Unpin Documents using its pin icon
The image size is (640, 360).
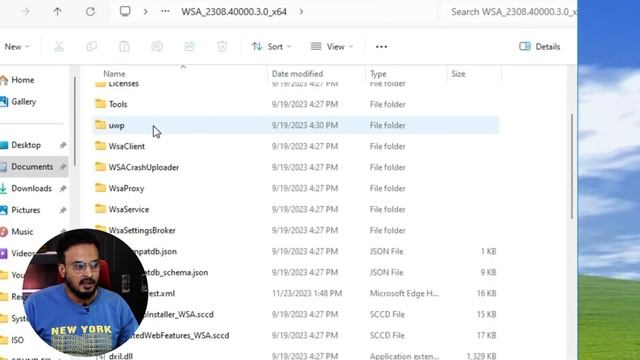click(62, 167)
